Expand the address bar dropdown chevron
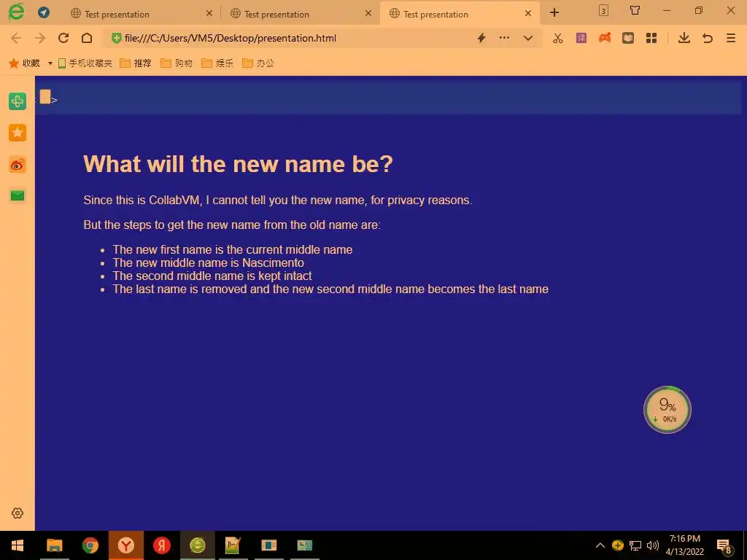This screenshot has width=747, height=560. 528,38
